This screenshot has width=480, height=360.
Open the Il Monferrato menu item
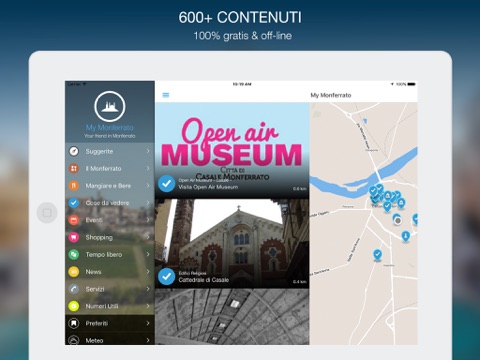110,168
